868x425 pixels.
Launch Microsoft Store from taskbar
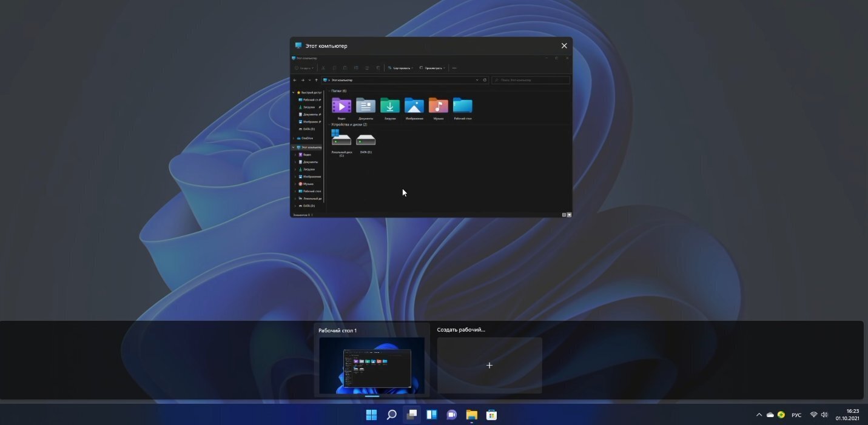(492, 415)
